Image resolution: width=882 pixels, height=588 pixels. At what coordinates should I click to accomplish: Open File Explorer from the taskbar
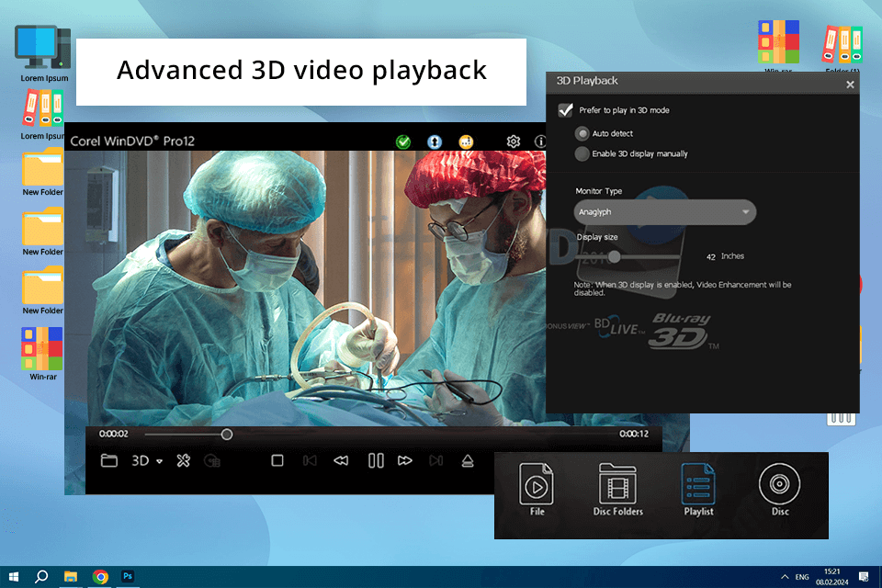pos(71,577)
